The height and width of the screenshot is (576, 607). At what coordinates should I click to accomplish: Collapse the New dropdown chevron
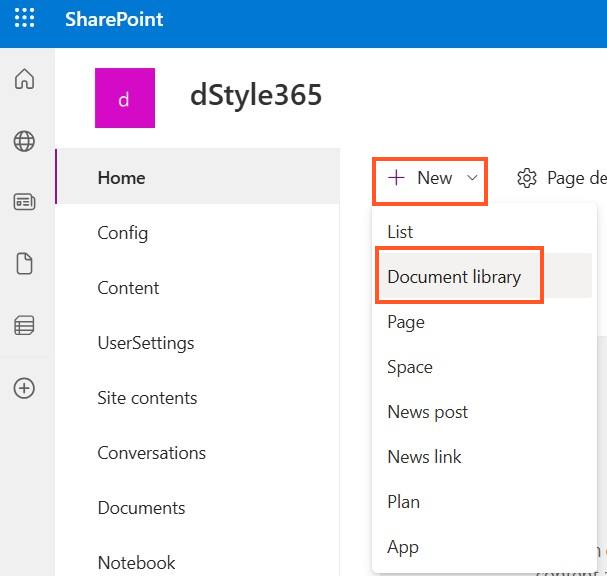pos(472,178)
